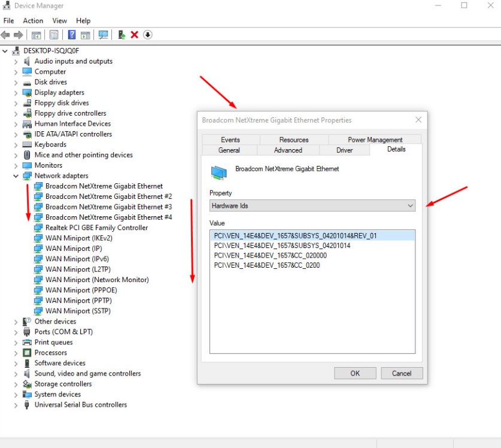The image size is (501, 448).
Task: Collapse the Network adapters category
Action: click(x=16, y=176)
